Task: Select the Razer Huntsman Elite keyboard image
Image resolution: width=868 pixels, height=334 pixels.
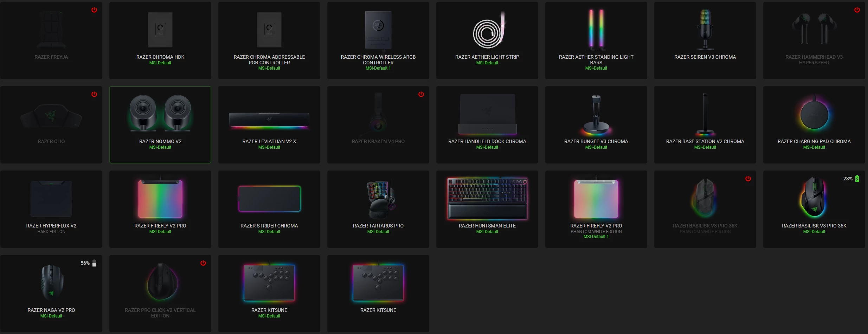Action: 487,199
